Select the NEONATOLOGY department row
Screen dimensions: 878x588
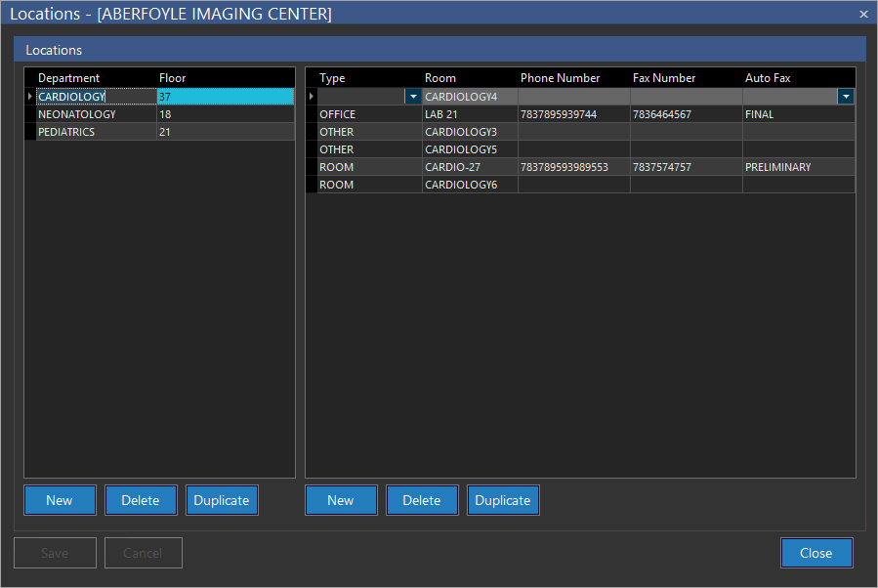coord(78,114)
